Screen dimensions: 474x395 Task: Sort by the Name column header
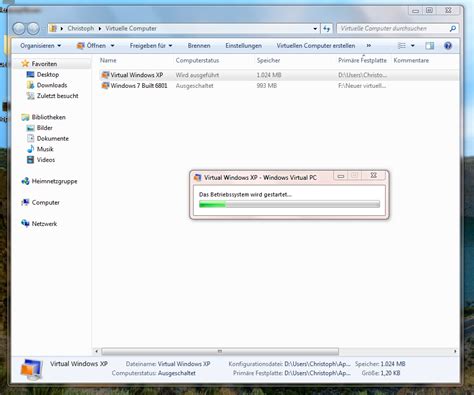108,60
